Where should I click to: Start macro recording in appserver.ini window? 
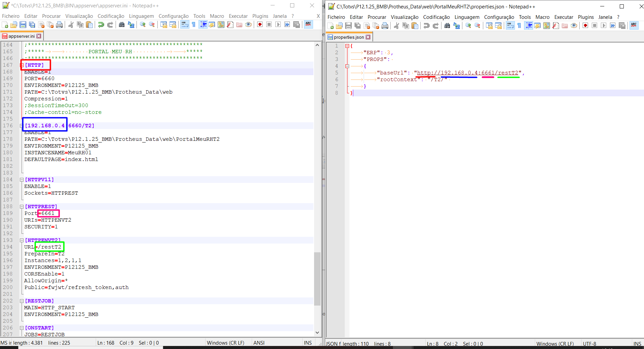(260, 25)
